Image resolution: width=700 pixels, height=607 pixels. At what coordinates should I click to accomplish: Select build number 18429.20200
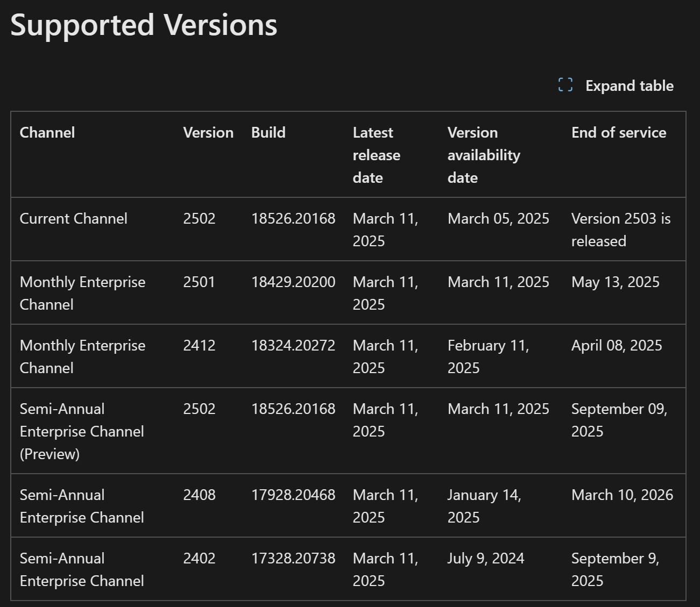[293, 282]
